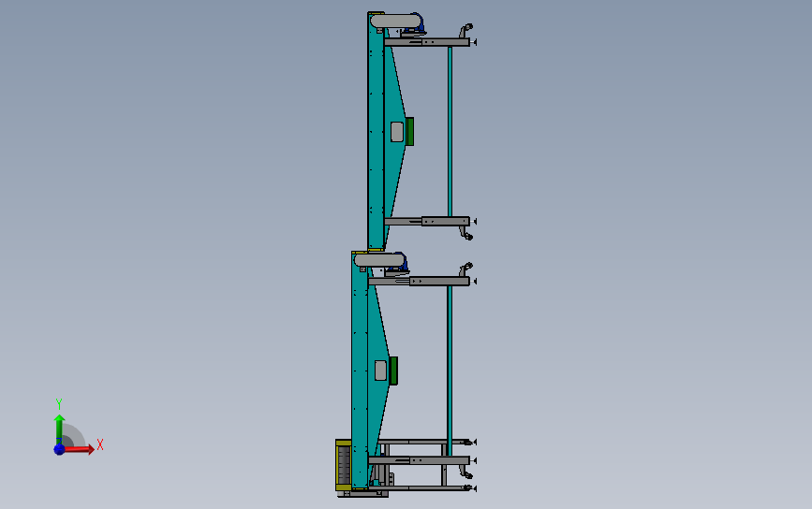Select the upper gray rectangular panel on frame
Viewport: 812px width, 509px height.
tap(397, 132)
